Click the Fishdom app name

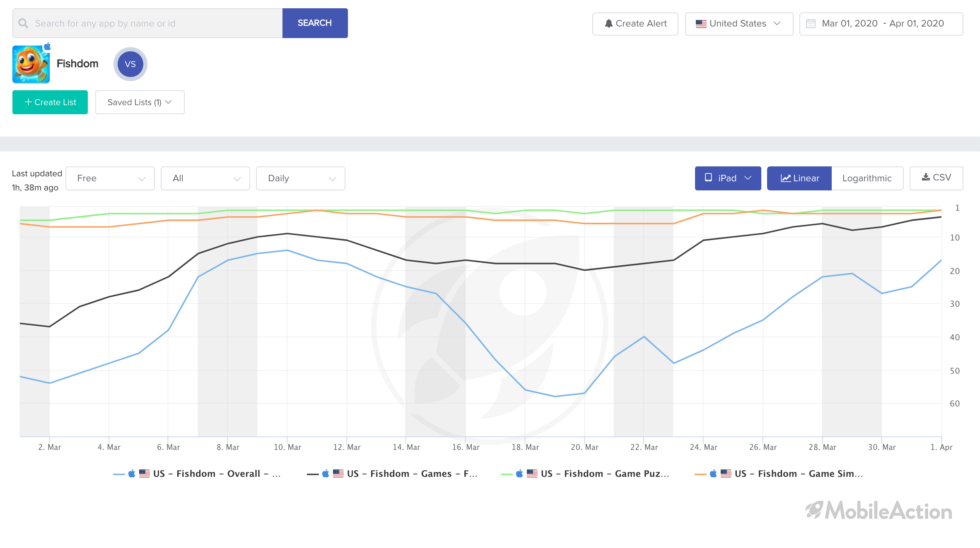click(x=77, y=64)
